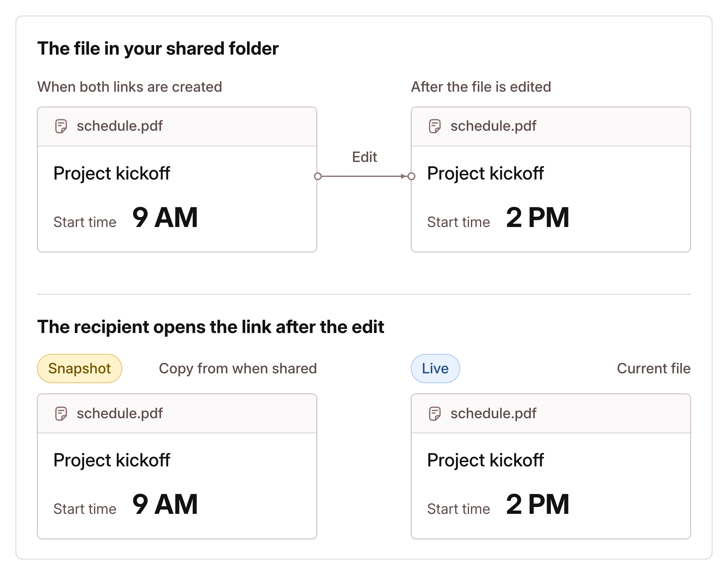Screen dimensions: 728x575
Task: Click 'schedule.pdf' filename in the Snapshot card
Action: pos(120,413)
